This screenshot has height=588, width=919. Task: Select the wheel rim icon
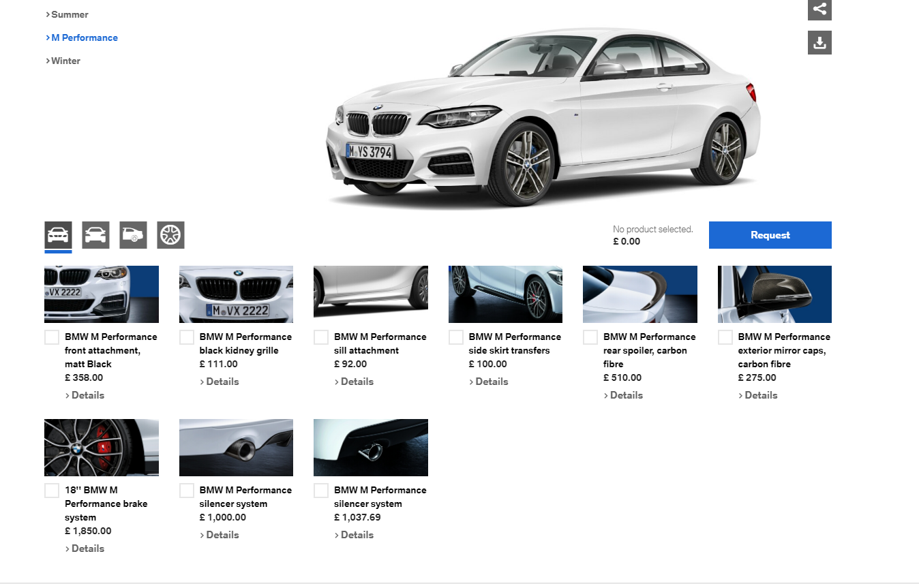tap(170, 235)
